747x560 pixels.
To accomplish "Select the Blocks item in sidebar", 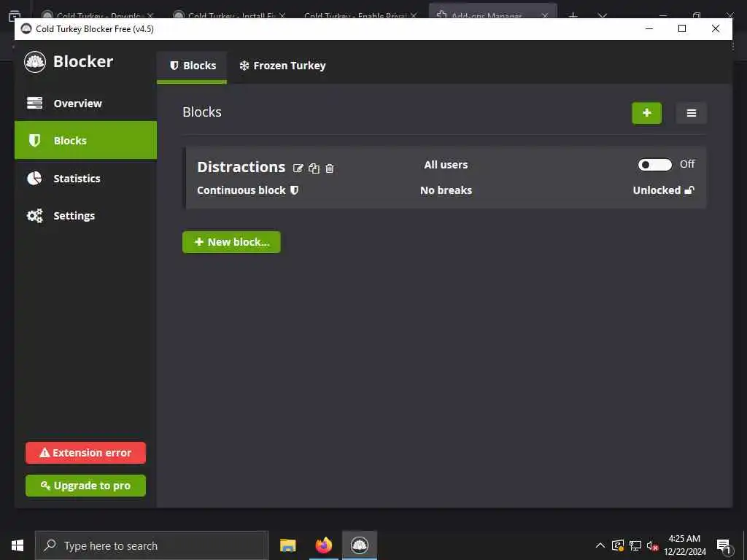I will (86, 141).
